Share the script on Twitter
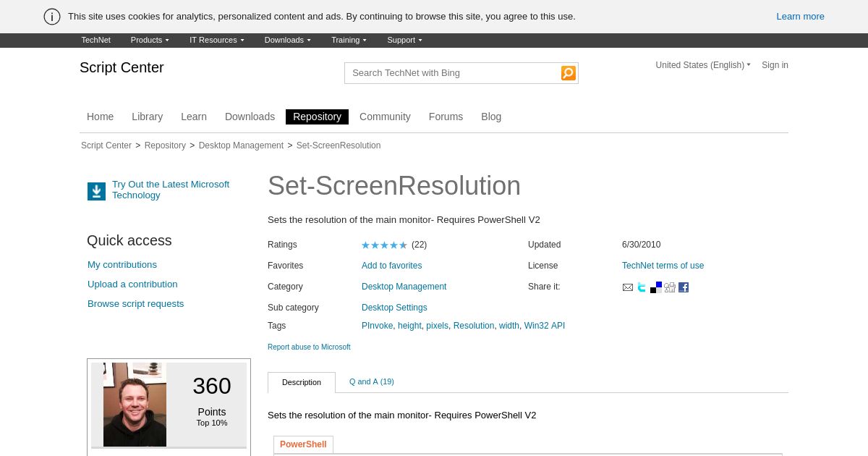The height and width of the screenshot is (456, 868). [x=642, y=287]
